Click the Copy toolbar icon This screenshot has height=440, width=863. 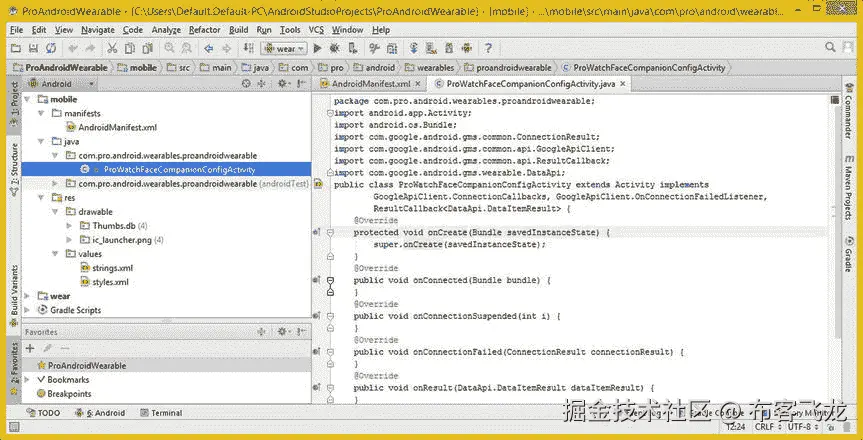(x=130, y=48)
